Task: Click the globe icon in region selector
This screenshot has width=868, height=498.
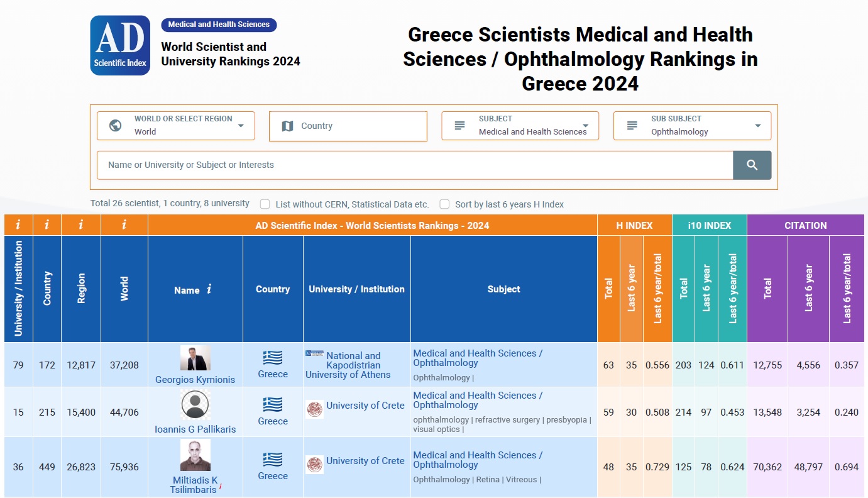Action: pos(116,125)
